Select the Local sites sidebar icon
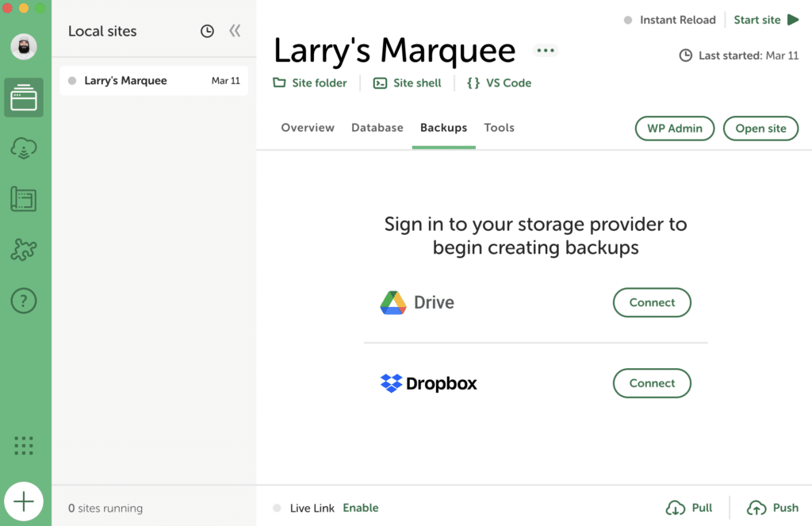The width and height of the screenshot is (812, 526). 24,98
